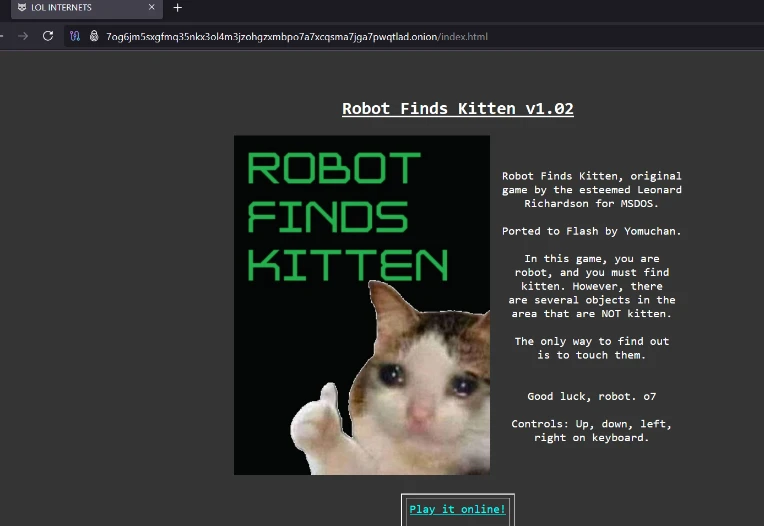Click the reload page icon

pos(48,36)
